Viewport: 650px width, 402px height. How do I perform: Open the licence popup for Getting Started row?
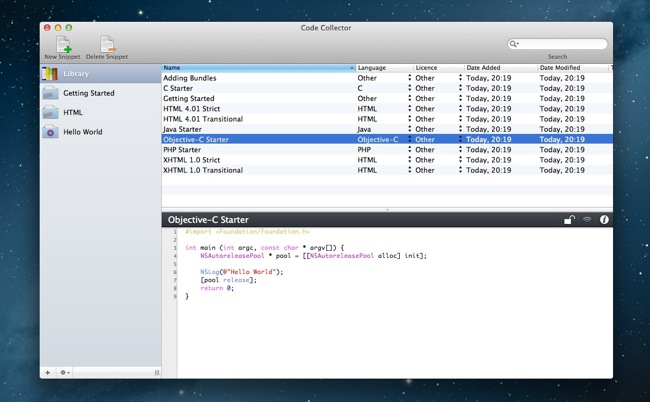coord(460,99)
